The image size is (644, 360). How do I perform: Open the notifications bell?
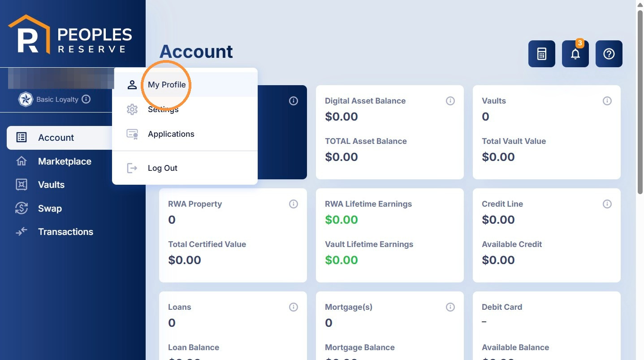click(x=575, y=54)
